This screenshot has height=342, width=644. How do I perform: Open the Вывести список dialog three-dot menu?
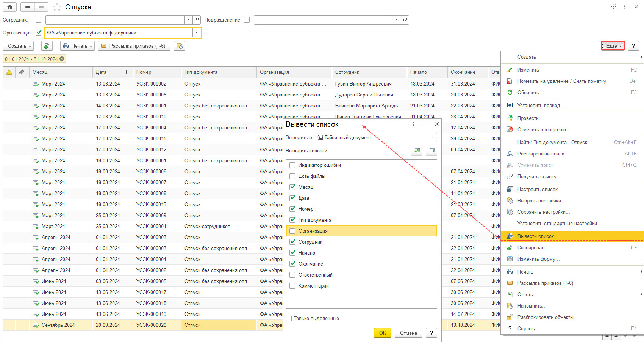413,124
